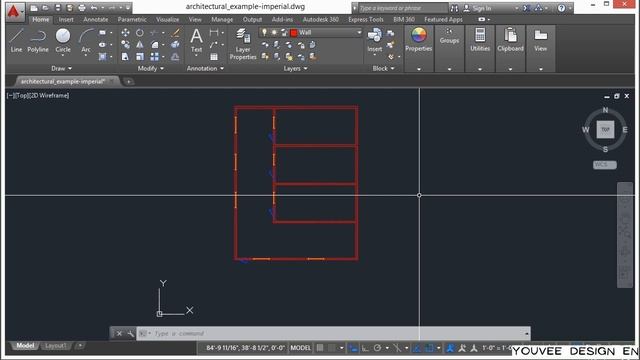The width and height of the screenshot is (640, 360).
Task: Click the MODEL status bar button
Action: click(300, 348)
